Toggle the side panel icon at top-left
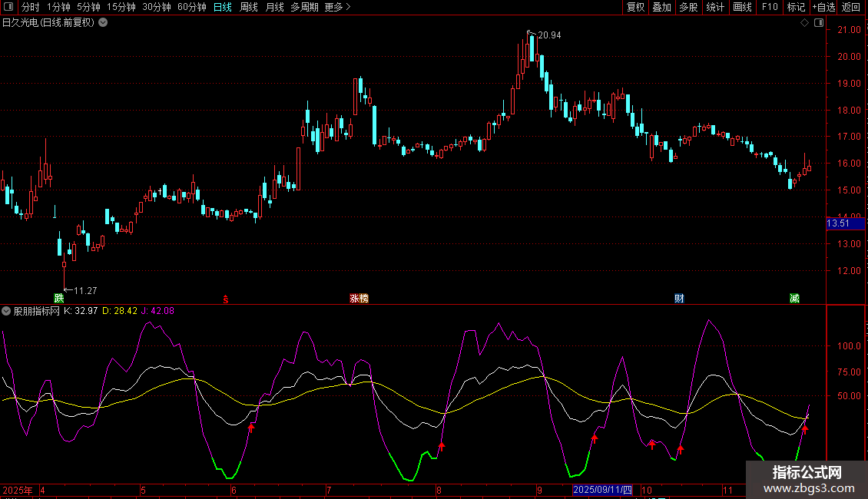This screenshot has height=499, width=868. [x=8, y=7]
